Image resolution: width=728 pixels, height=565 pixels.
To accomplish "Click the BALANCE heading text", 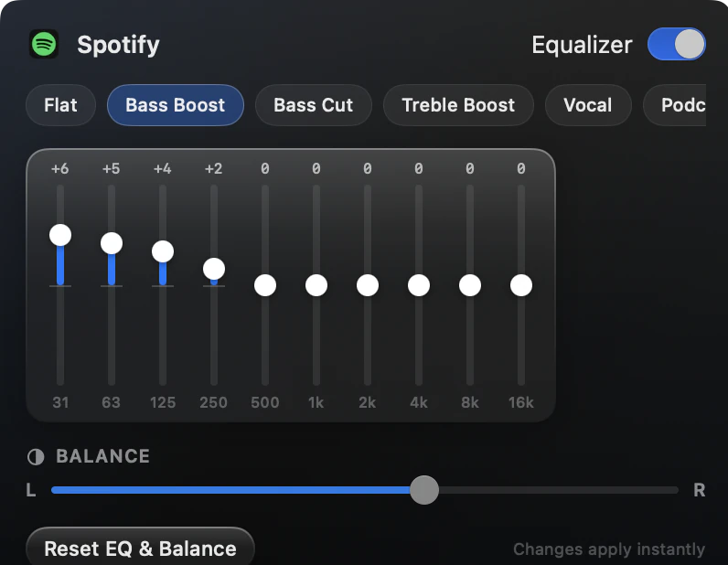I will [x=103, y=456].
